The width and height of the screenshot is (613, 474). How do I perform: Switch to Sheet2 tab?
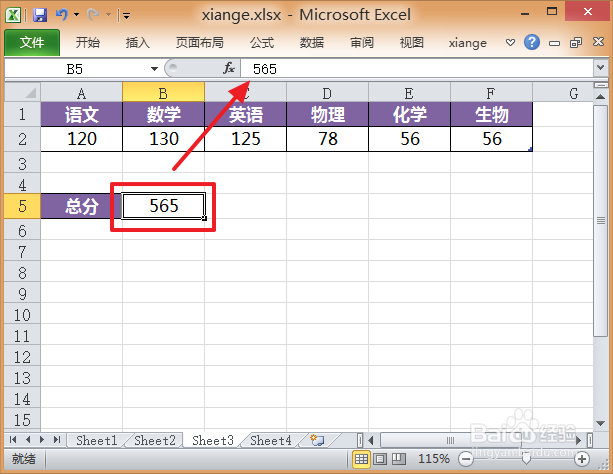pyautogui.click(x=155, y=440)
